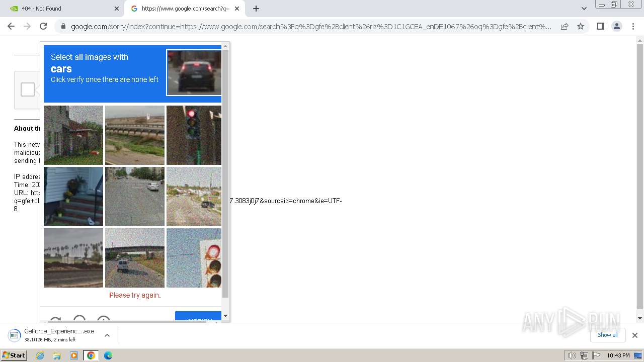The height and width of the screenshot is (362, 644).
Task: Switch to the 404 - Not Found tab
Action: click(x=63, y=9)
